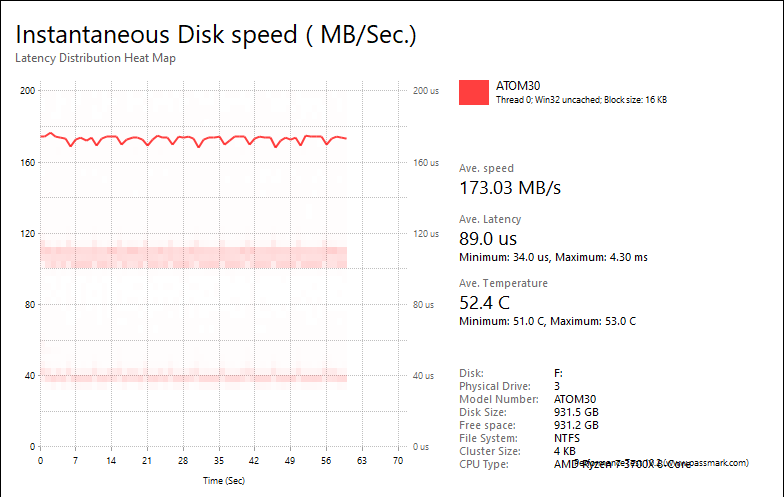Click the red speed line in the graph
This screenshot has height=497, width=784.
(194, 139)
